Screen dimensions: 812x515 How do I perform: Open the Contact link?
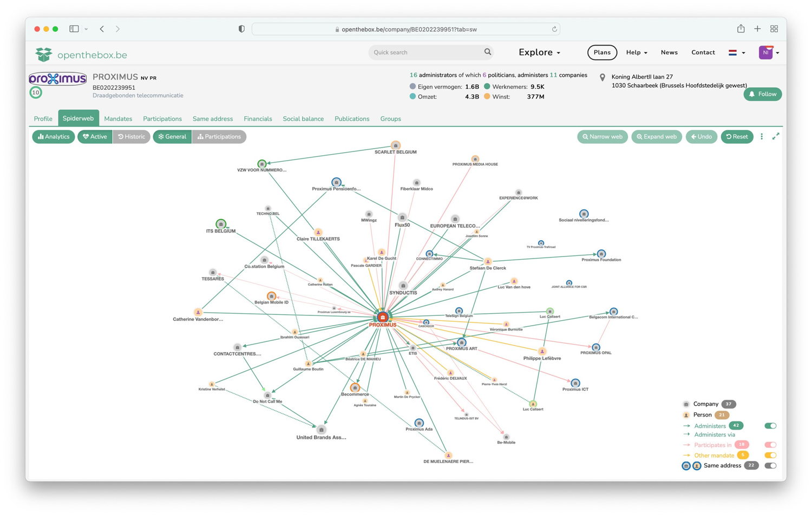[703, 52]
